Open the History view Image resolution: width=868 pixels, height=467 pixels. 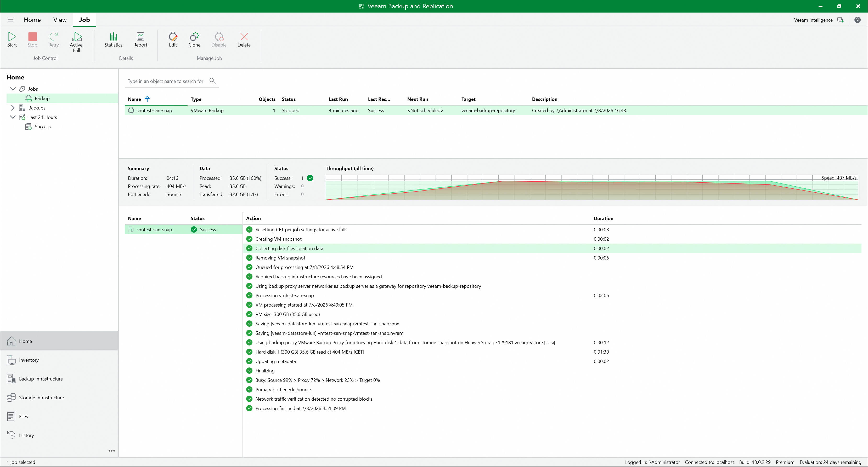(x=59, y=435)
